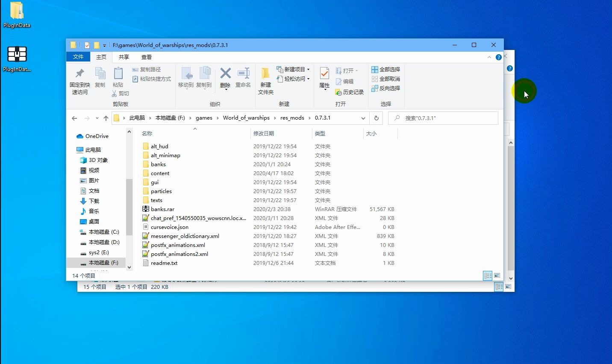Click the Back navigation arrow
Screen dimensions: 612x364
[x=74, y=118]
